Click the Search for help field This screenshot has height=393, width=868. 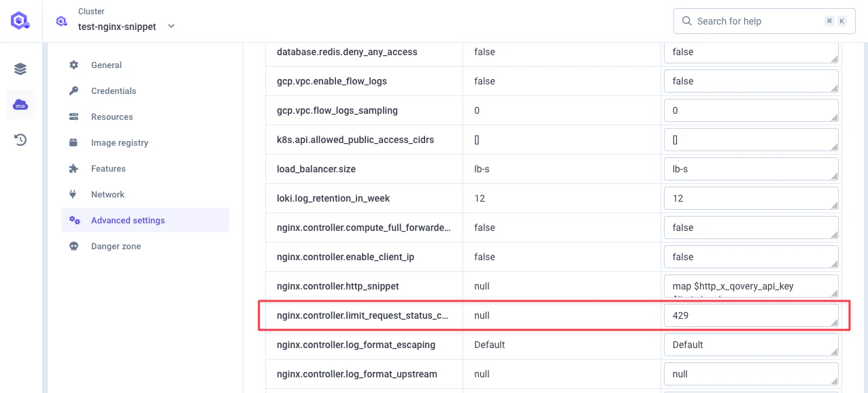click(755, 21)
